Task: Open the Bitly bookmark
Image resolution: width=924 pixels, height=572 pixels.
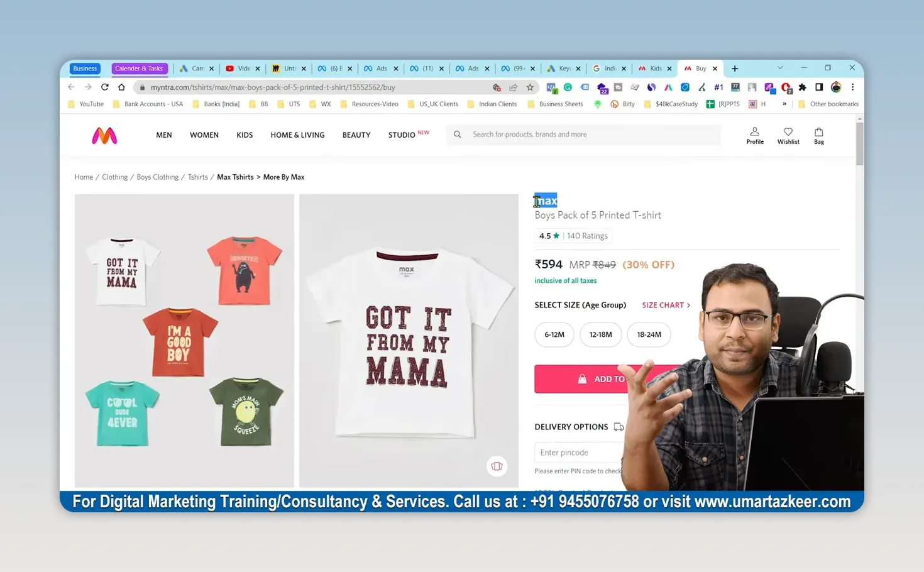Action: click(622, 104)
